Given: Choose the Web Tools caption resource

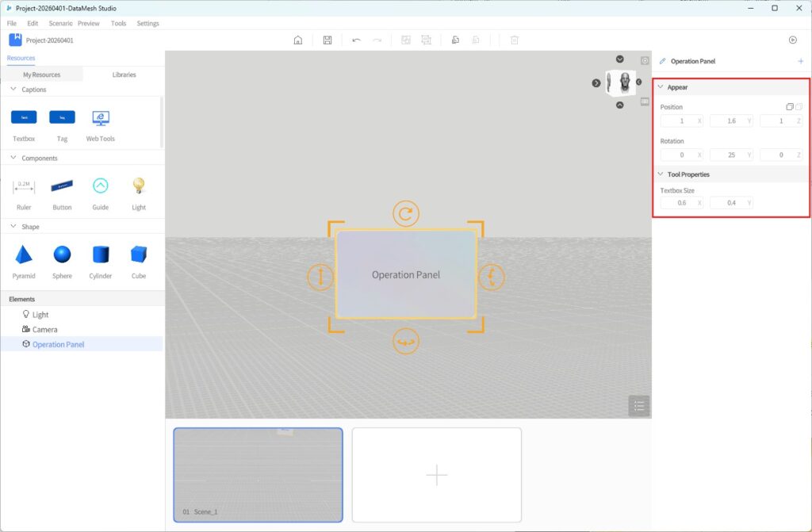Looking at the screenshot, I should click(101, 118).
